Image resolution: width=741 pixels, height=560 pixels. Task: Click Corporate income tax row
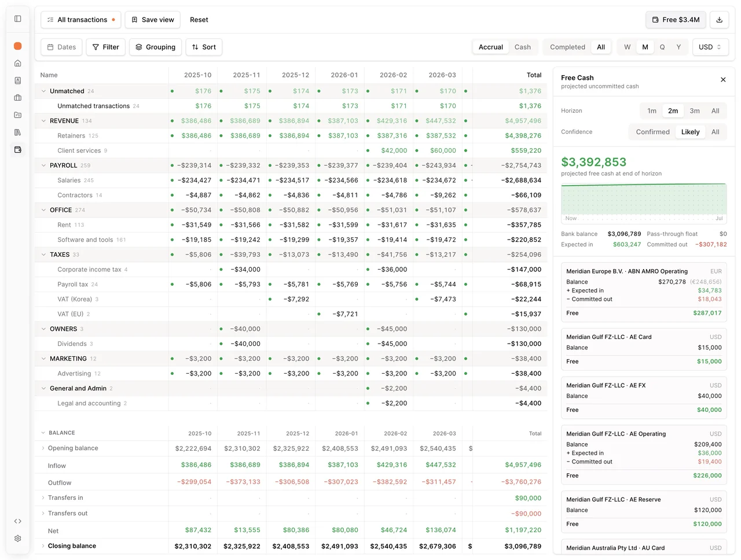point(291,270)
